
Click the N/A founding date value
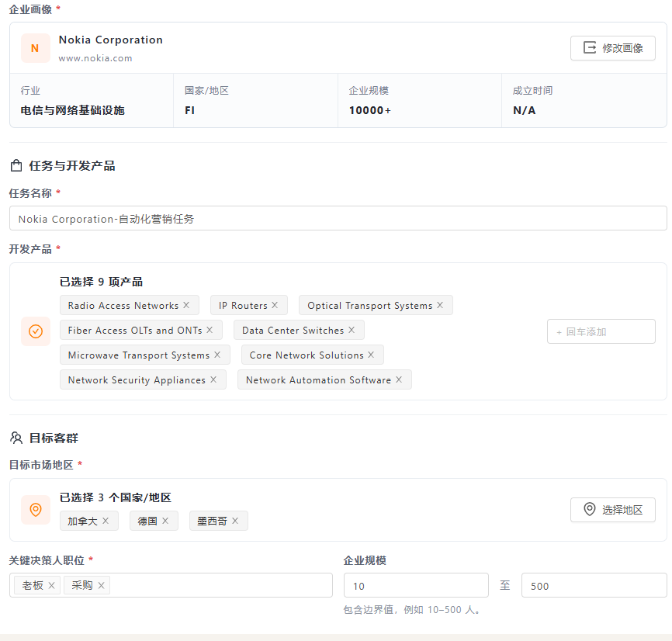524,110
